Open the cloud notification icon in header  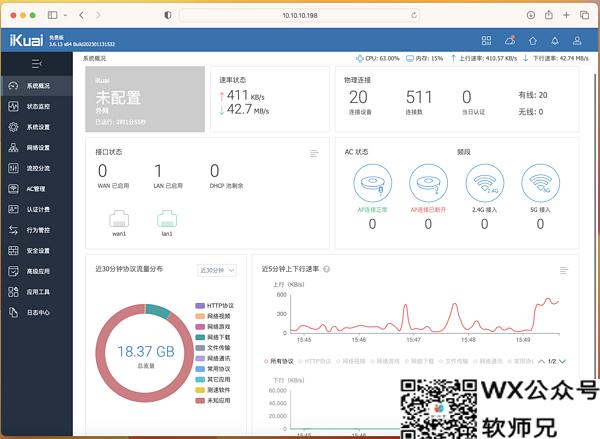[x=509, y=41]
